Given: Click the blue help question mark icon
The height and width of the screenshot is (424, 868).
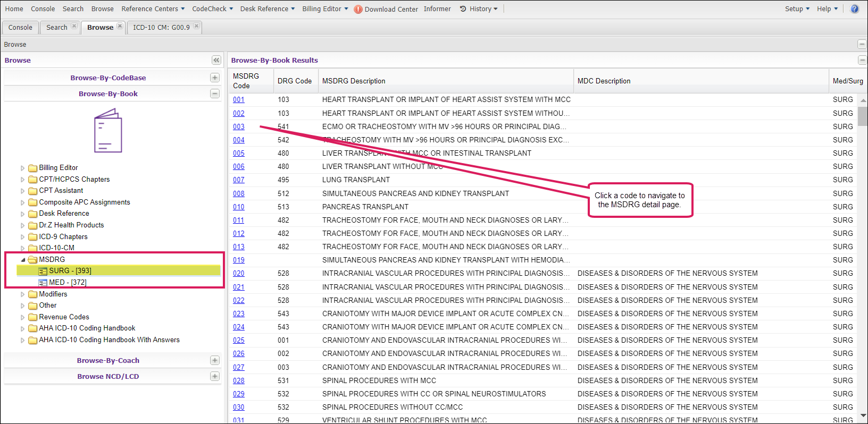Looking at the screenshot, I should click(854, 9).
